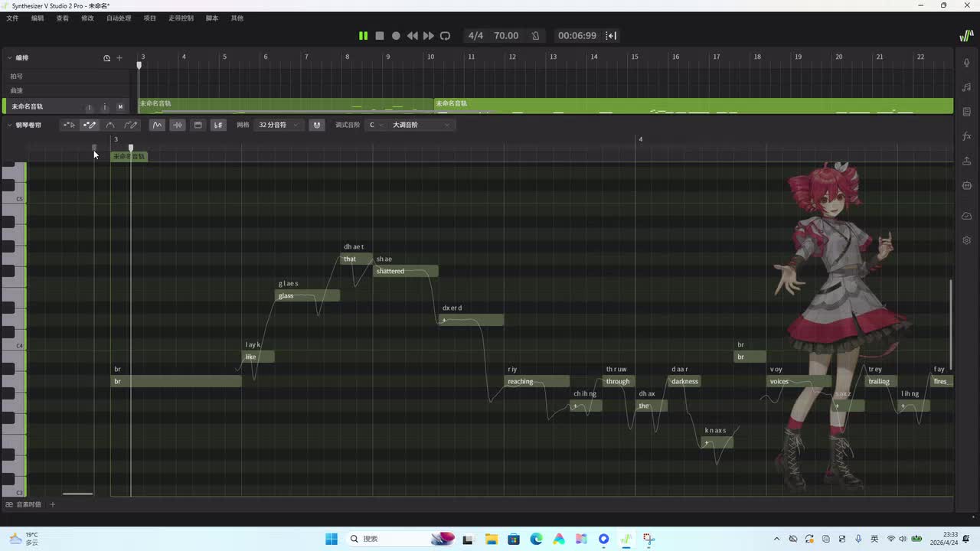Open the microphone voice panel in sidebar
980x551 pixels.
pos(967,63)
